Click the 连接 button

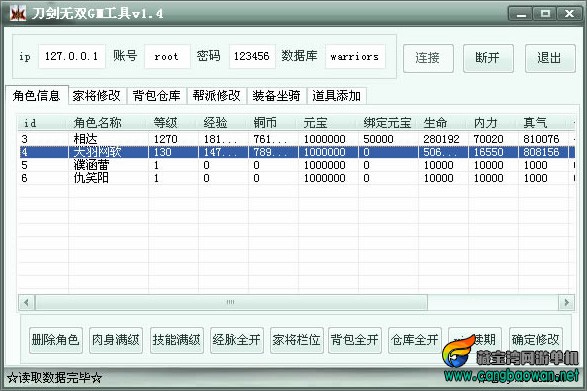click(x=428, y=58)
